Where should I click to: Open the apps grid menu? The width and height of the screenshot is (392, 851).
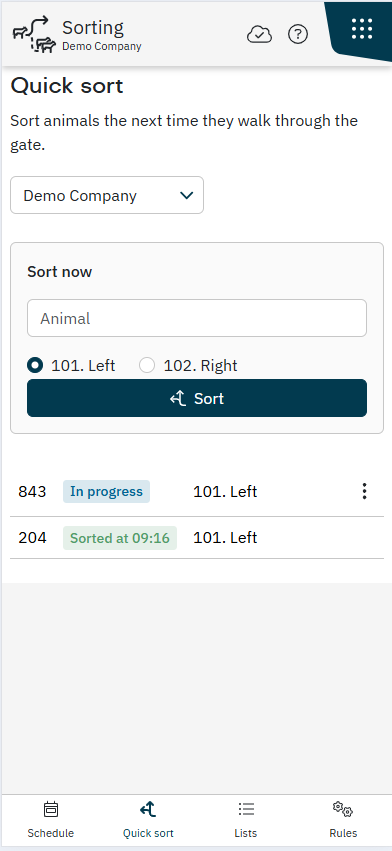coord(362,28)
